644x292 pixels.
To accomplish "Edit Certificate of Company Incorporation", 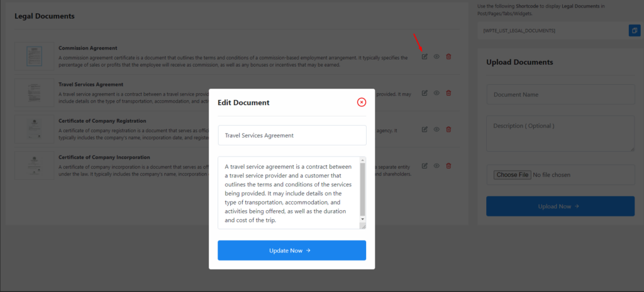I will click(425, 166).
